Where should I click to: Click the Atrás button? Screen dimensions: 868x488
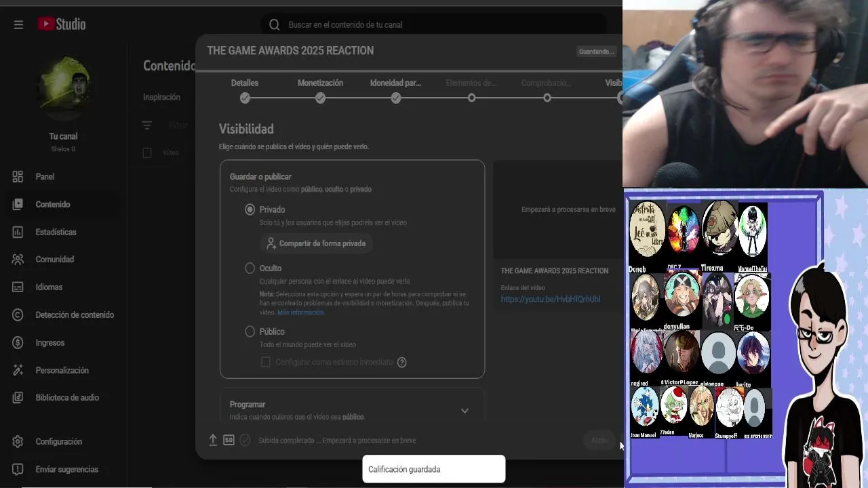coord(599,441)
